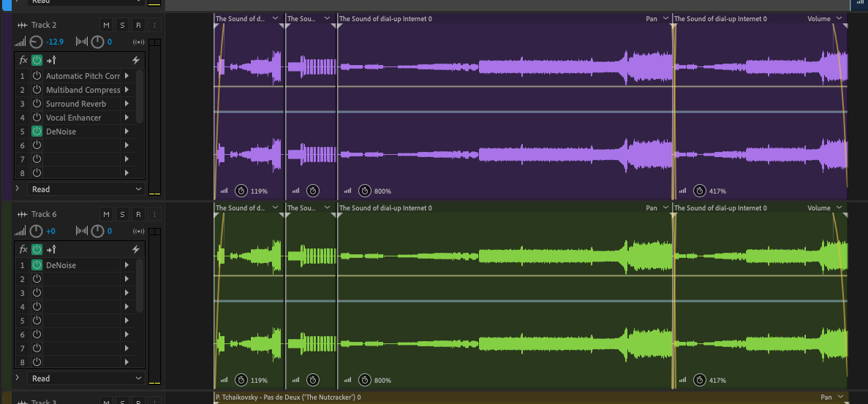Open Multiband Compressor effect slot menu arrow
This screenshot has width=868, height=404.
pos(127,90)
